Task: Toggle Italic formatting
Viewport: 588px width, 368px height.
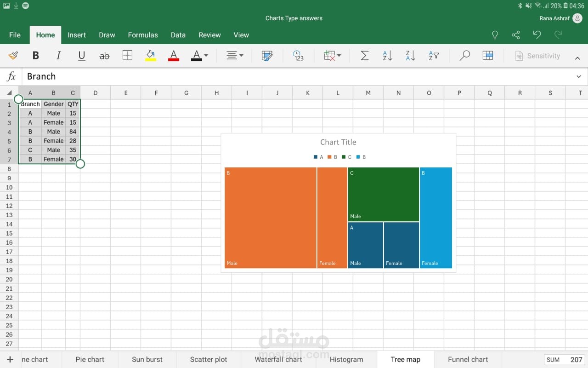Action: click(58, 56)
